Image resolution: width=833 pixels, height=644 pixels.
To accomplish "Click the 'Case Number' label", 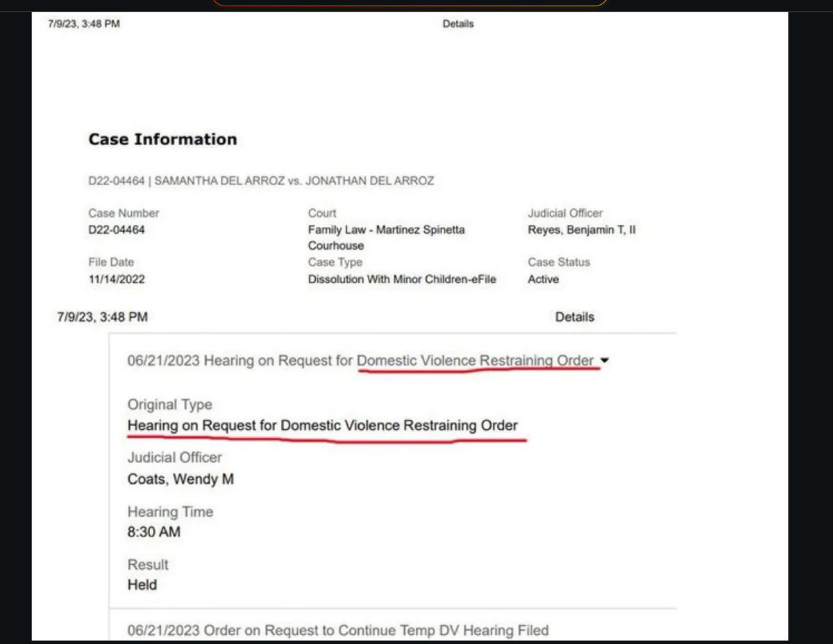I will point(124,213).
